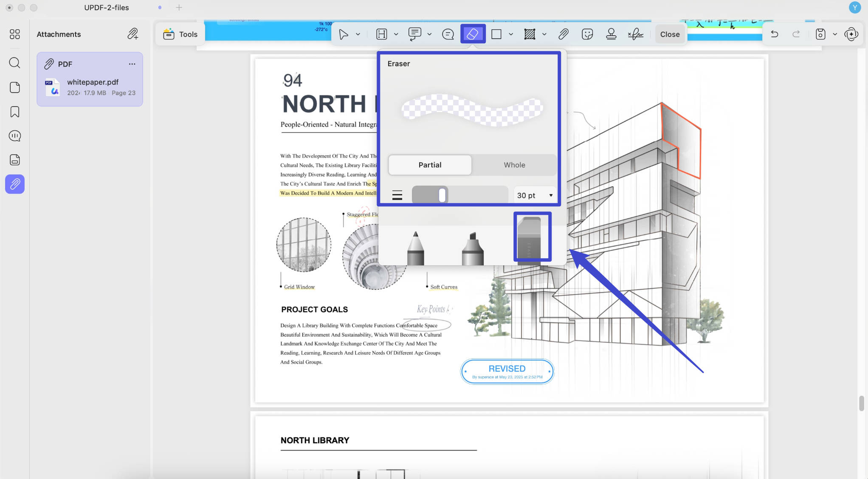Click the NORTH LIBRARY heading on next page
Screen dimensions: 868x479
315,440
